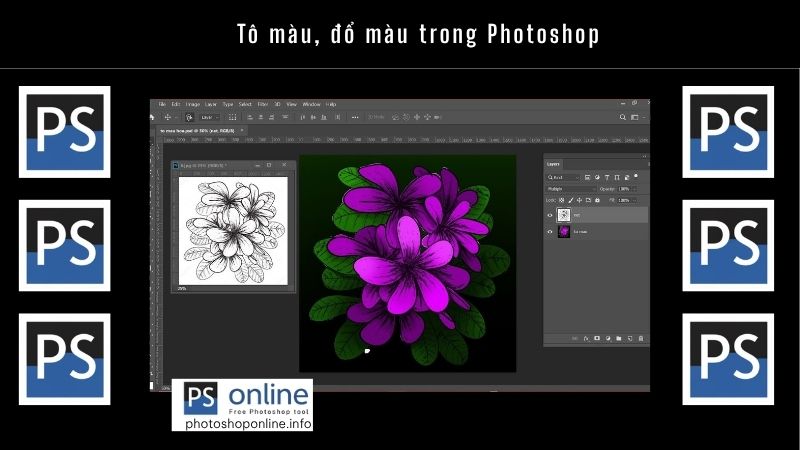Select the purple color layer thumbnail

pos(564,232)
